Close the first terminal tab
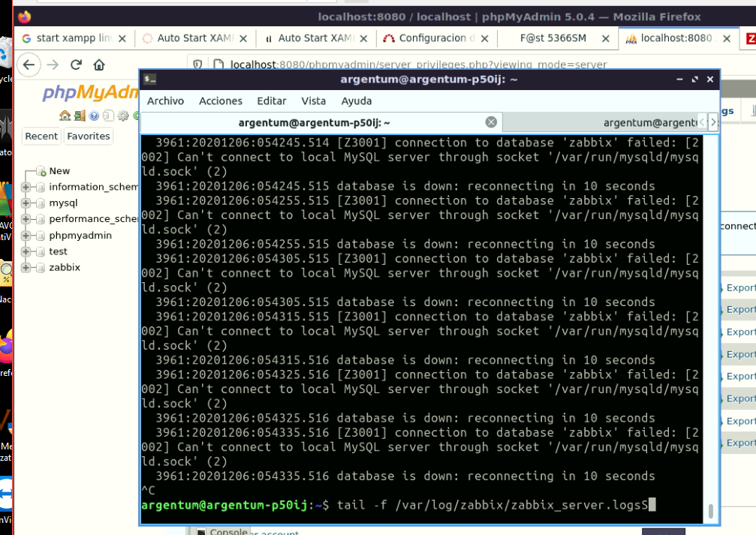 [x=491, y=122]
